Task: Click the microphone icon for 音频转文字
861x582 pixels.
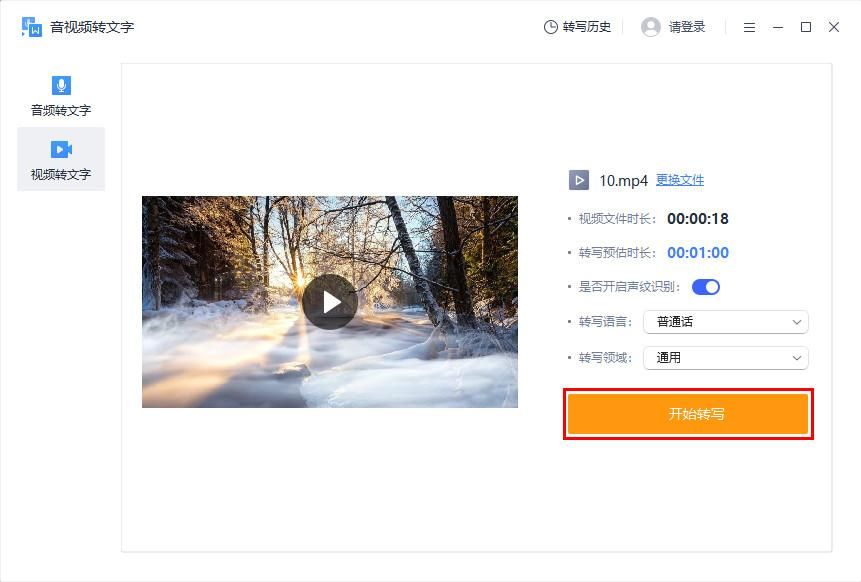Action: tap(61, 85)
